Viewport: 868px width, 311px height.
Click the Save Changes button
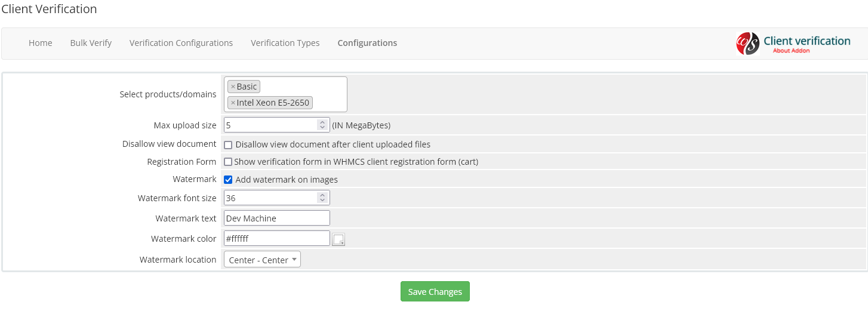[x=435, y=292]
